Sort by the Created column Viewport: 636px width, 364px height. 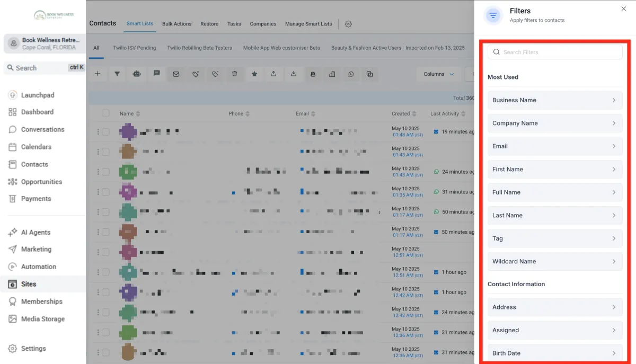pyautogui.click(x=404, y=113)
